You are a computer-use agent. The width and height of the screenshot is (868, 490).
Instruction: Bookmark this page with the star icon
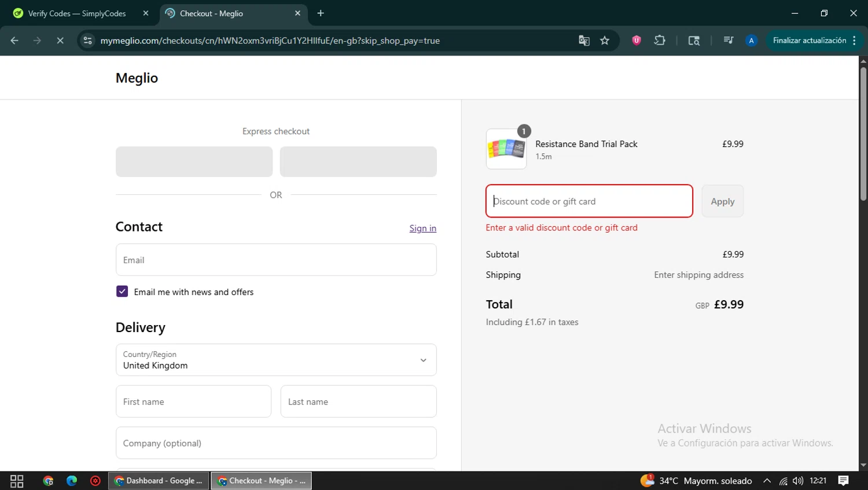pos(605,40)
